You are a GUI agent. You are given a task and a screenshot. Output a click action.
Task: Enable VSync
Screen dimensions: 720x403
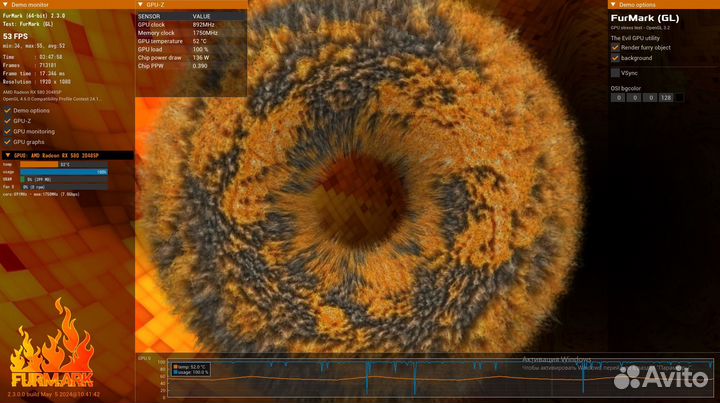pos(615,73)
